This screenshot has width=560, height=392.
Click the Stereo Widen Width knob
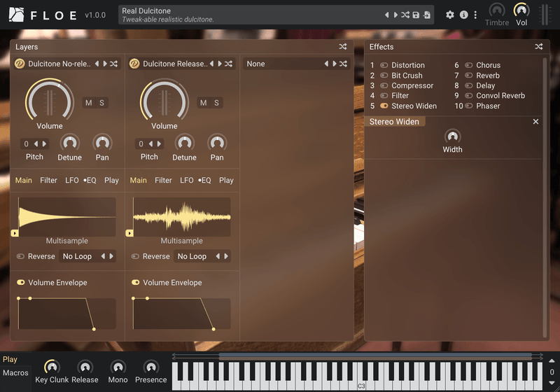[x=452, y=136]
